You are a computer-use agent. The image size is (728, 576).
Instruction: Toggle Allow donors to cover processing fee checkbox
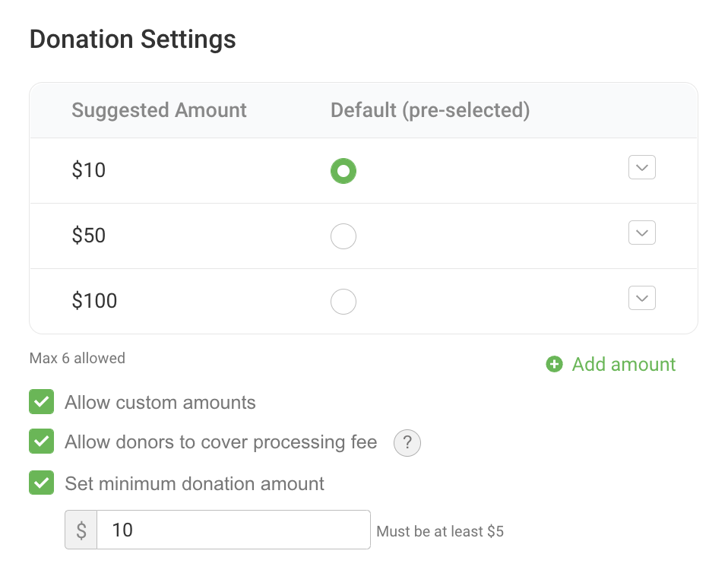pyautogui.click(x=42, y=441)
